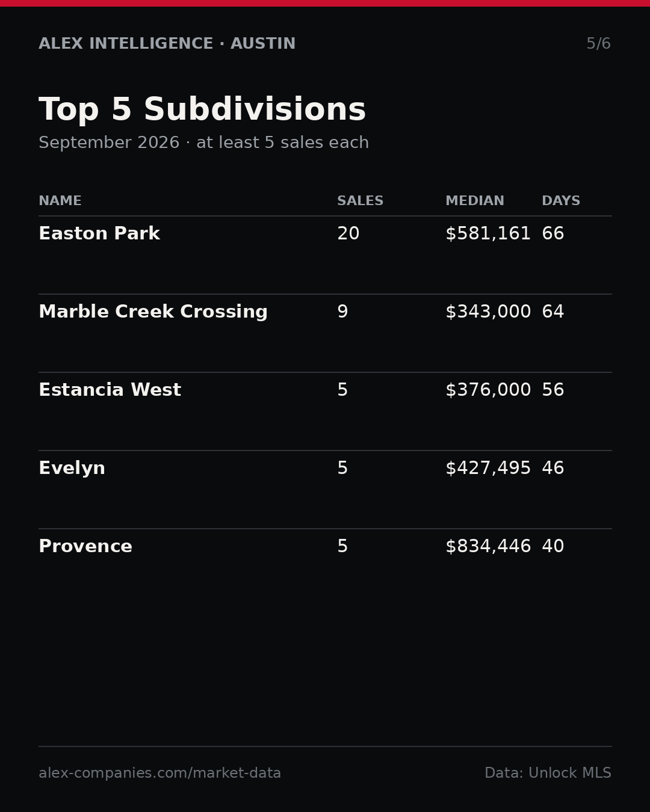Click the DAYS column header
Image resolution: width=650 pixels, height=812 pixels.
[561, 201]
